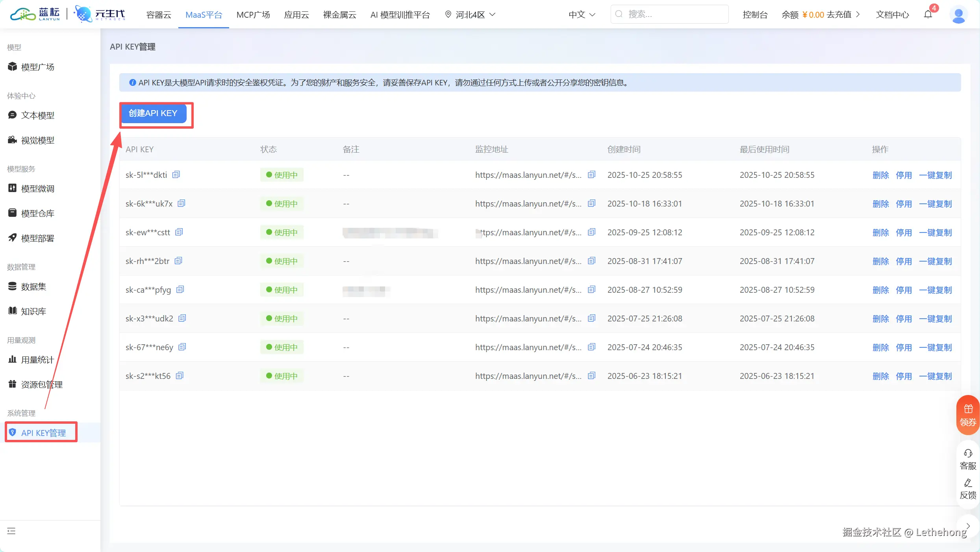Image resolution: width=980 pixels, height=552 pixels.
Task: Open the notification bell icon
Action: (x=928, y=15)
